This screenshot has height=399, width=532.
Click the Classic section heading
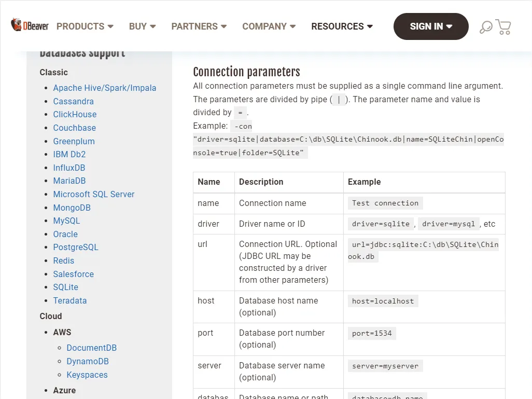(53, 72)
